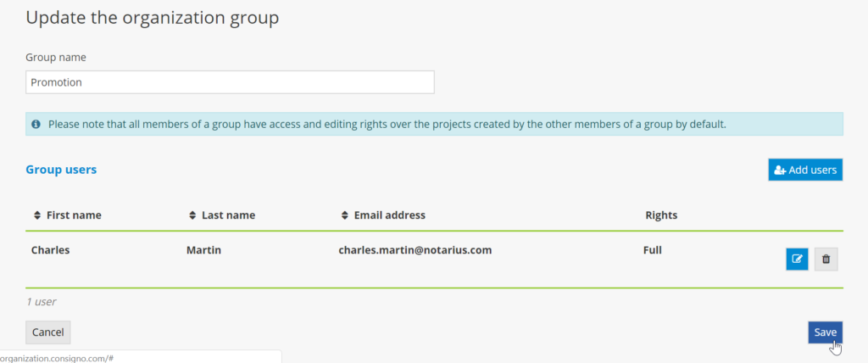This screenshot has width=868, height=363.
Task: Click the Add users button
Action: [805, 170]
